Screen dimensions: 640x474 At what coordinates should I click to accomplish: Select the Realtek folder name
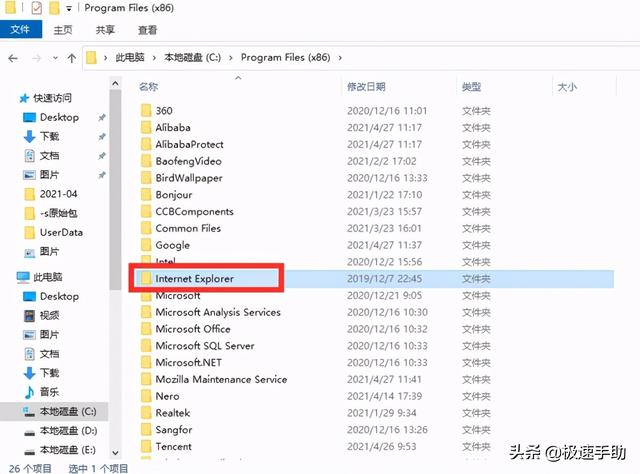coord(173,413)
